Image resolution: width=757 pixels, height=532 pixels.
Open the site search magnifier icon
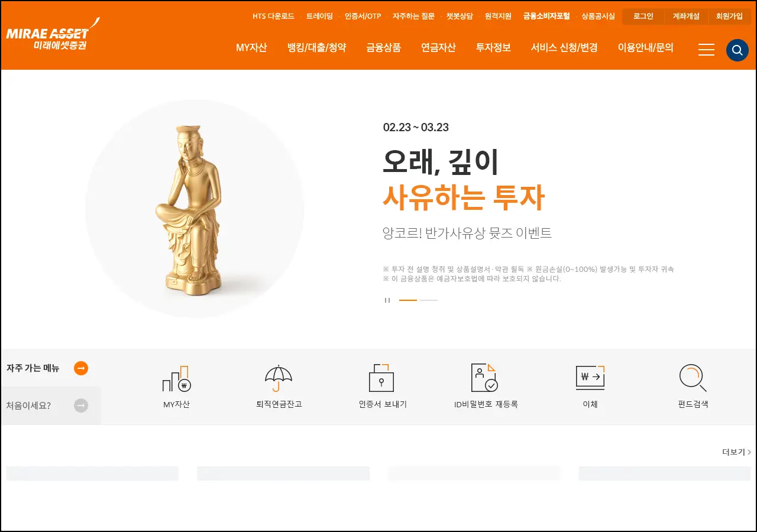tap(737, 50)
